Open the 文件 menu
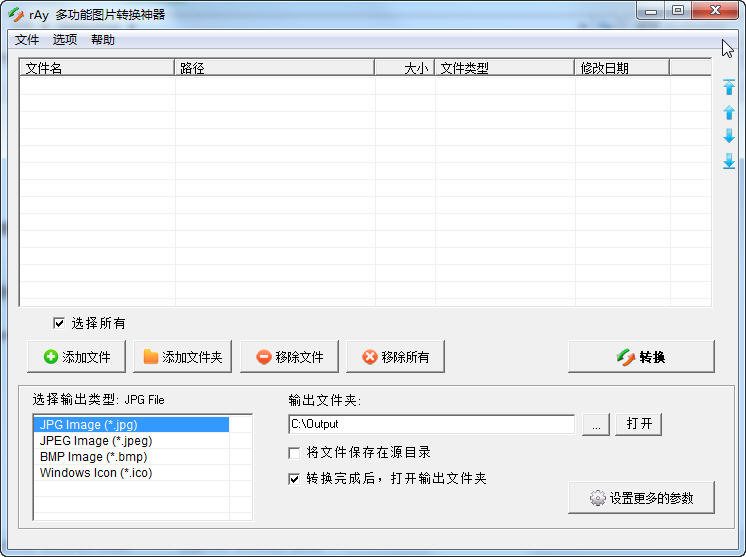The height and width of the screenshot is (557, 746). pyautogui.click(x=27, y=39)
